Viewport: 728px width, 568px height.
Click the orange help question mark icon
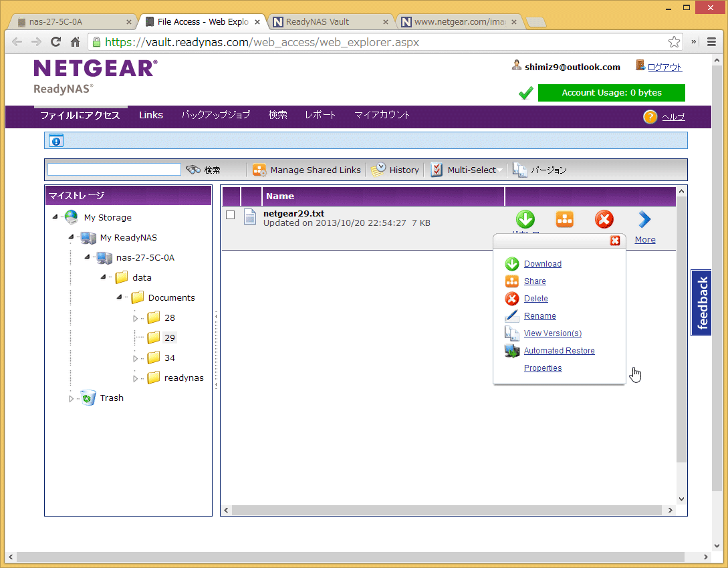click(x=650, y=117)
